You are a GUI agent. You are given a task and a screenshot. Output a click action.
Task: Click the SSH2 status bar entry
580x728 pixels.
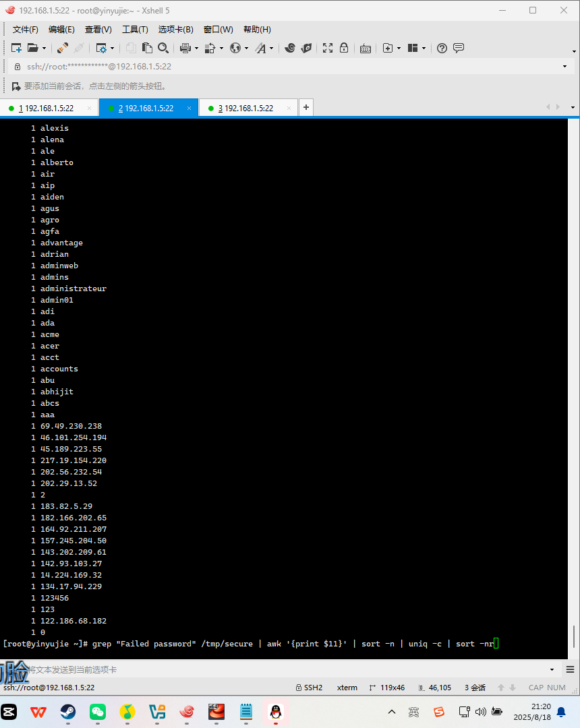coord(310,688)
